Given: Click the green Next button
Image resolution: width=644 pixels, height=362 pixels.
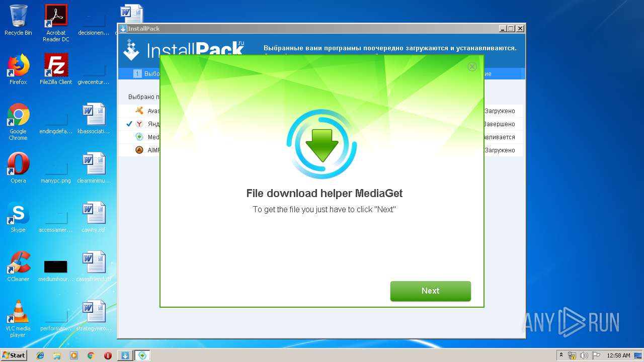Looking at the screenshot, I should (x=430, y=291).
